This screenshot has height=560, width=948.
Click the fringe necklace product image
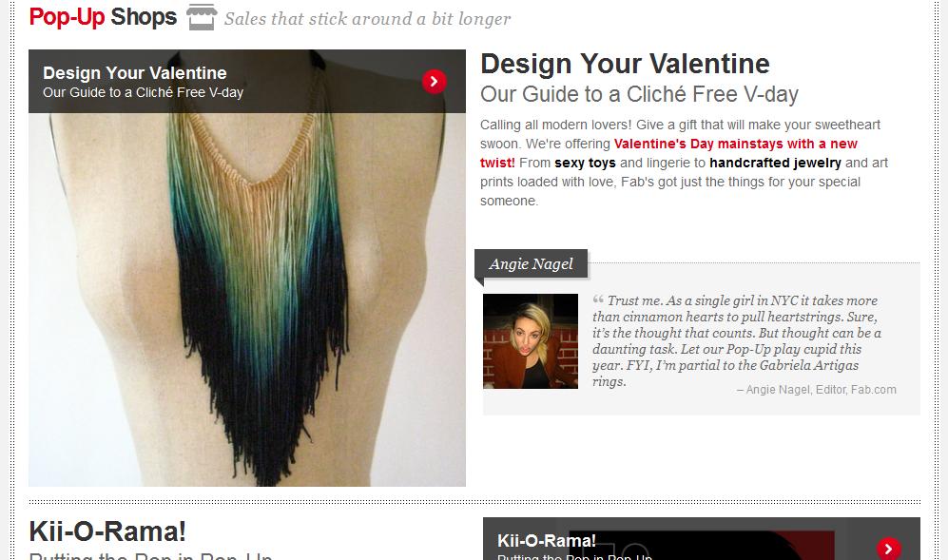(247, 299)
